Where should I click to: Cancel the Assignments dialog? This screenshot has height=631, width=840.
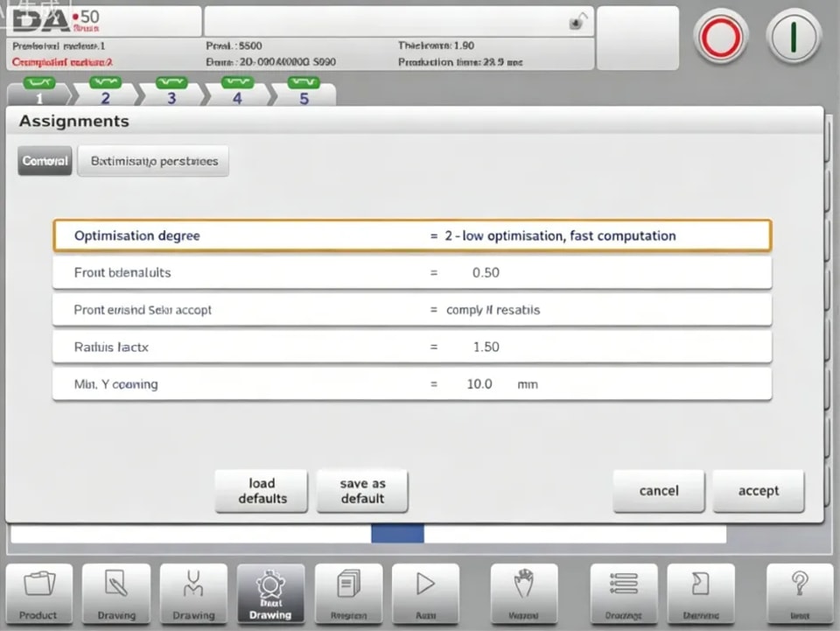click(659, 491)
